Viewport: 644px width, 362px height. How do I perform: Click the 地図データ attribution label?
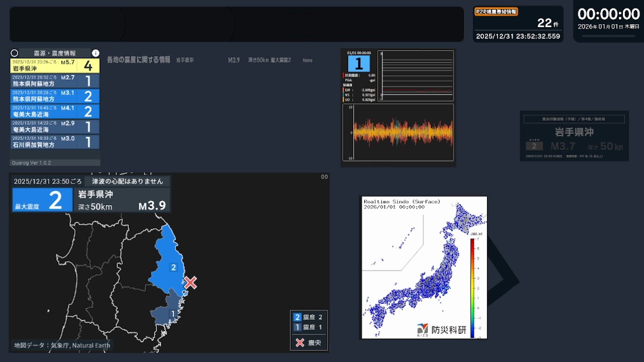(62, 345)
